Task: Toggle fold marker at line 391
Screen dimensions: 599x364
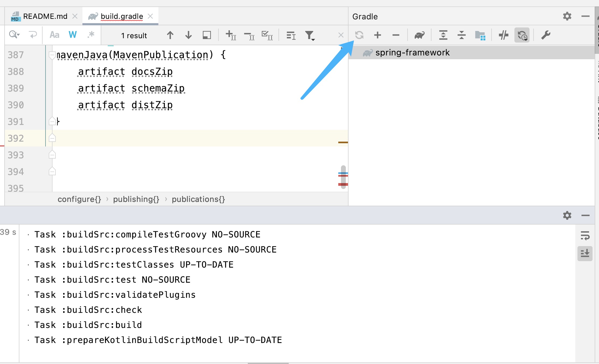Action: coord(52,121)
